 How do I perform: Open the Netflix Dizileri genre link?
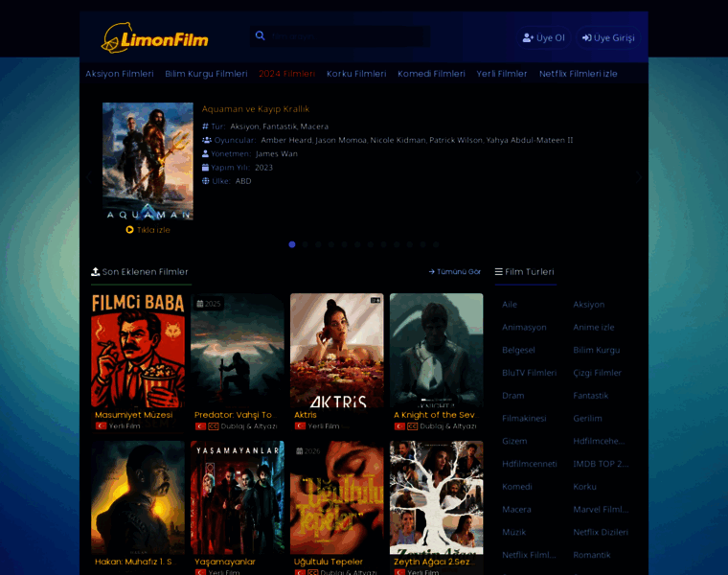pos(601,532)
